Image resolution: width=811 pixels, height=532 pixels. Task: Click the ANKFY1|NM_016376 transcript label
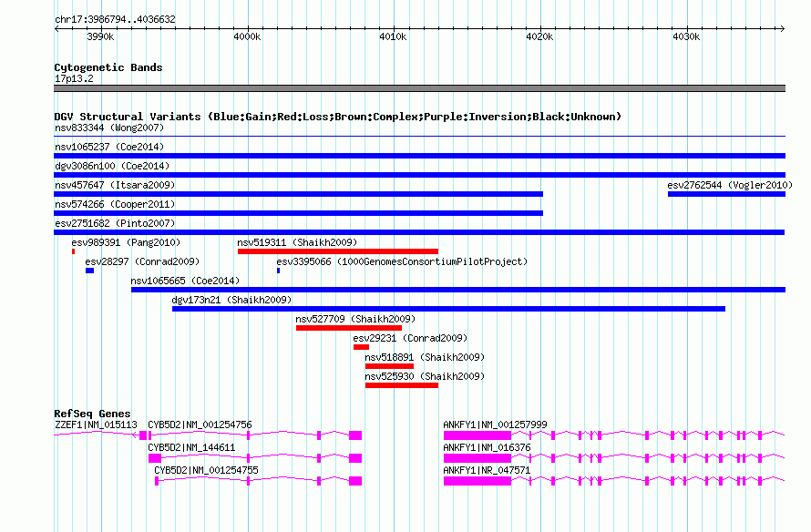[487, 447]
